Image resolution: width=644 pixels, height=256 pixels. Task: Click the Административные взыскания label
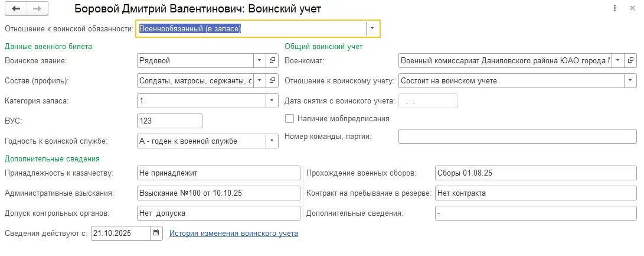(x=59, y=193)
